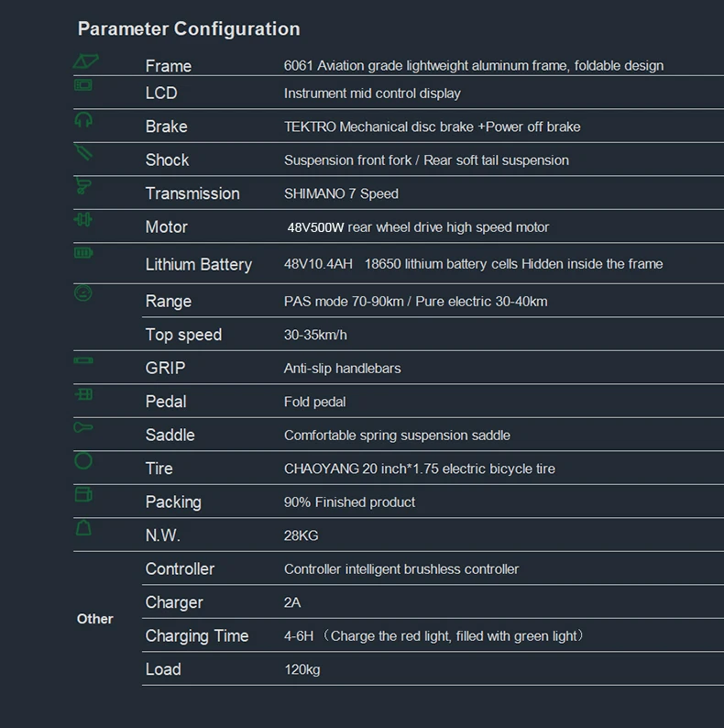Click the Top speed row label
Viewport: 724px width, 728px height.
point(183,335)
